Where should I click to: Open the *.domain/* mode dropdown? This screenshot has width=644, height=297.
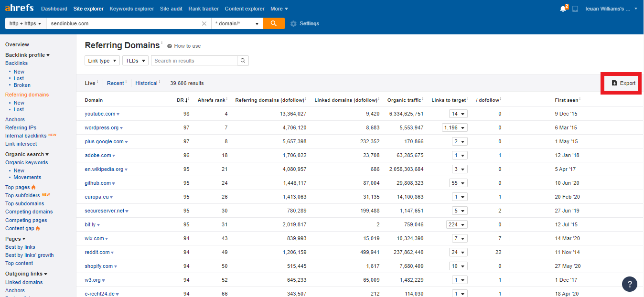pyautogui.click(x=237, y=23)
